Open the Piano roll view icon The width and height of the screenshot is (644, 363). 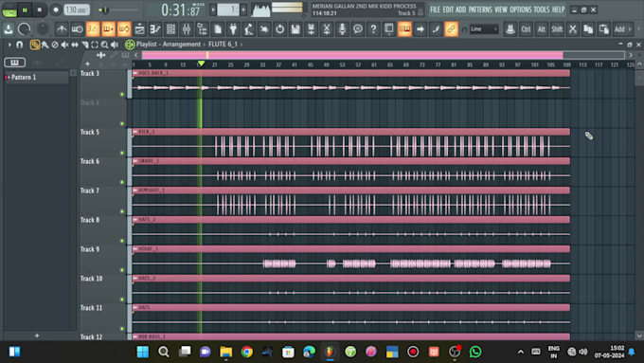pyautogui.click(x=155, y=29)
